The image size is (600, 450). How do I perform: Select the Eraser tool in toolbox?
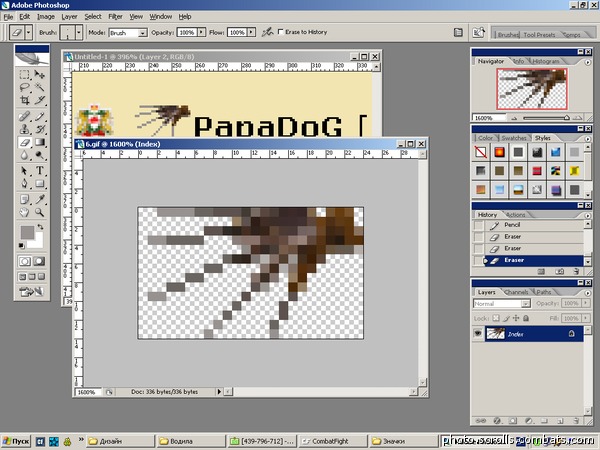(x=25, y=142)
